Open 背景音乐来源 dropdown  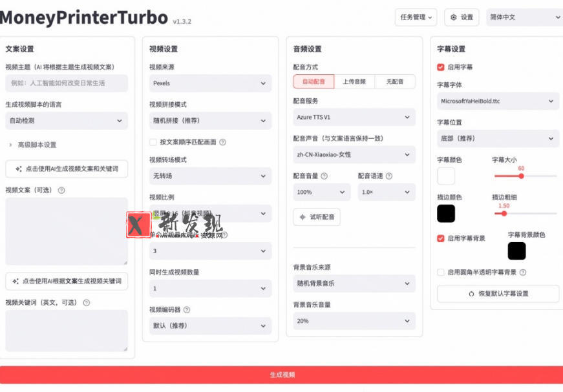coord(354,284)
